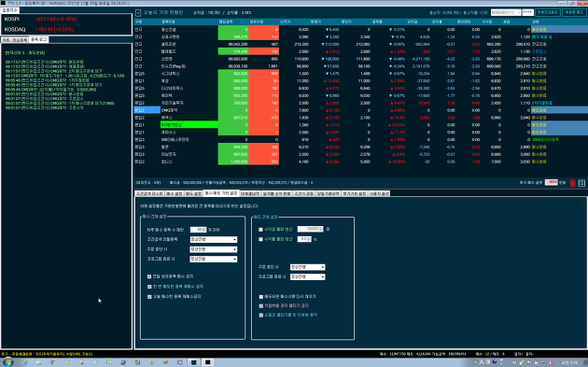Select the CMG제약 row name

(x=170, y=110)
